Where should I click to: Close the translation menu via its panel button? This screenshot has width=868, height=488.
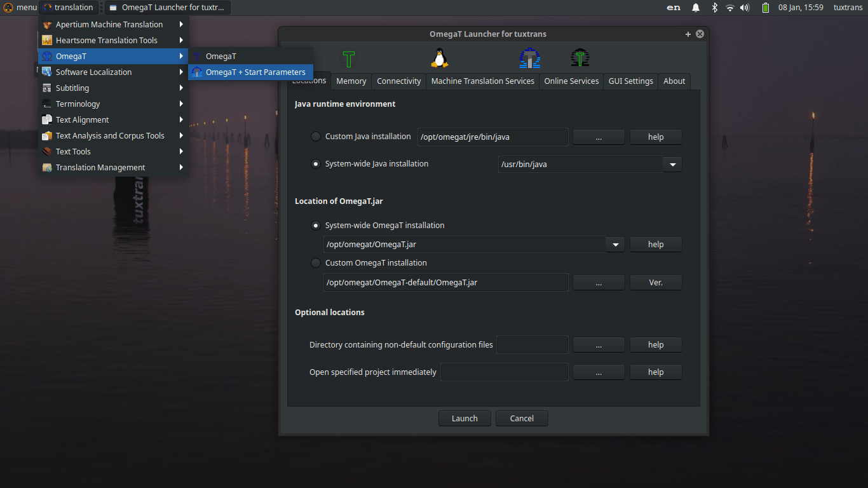(x=69, y=8)
